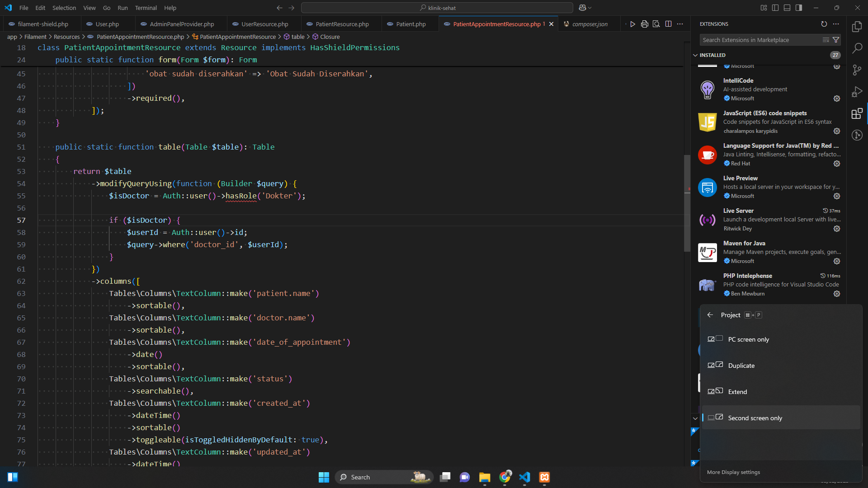Toggle the bottom panel layout button
Viewport: 868px width, 488px height.
pyautogui.click(x=787, y=8)
